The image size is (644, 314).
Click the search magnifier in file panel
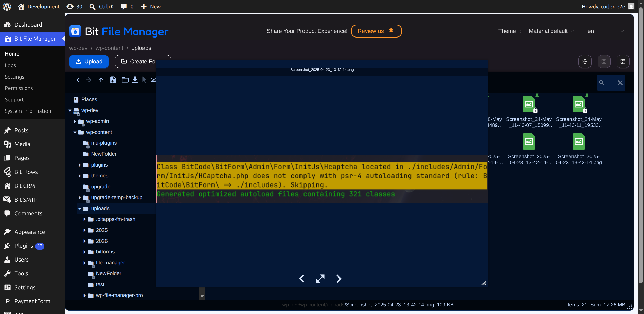601,83
